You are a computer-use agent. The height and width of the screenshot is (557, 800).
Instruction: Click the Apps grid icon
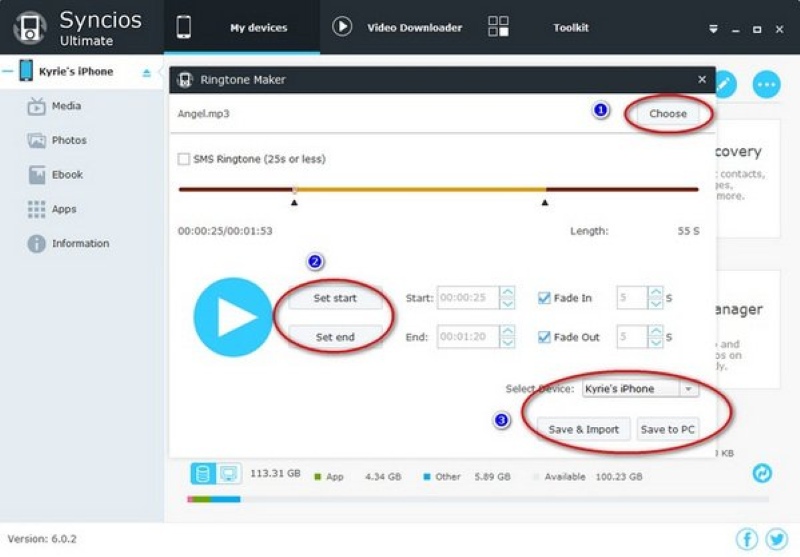pos(36,209)
